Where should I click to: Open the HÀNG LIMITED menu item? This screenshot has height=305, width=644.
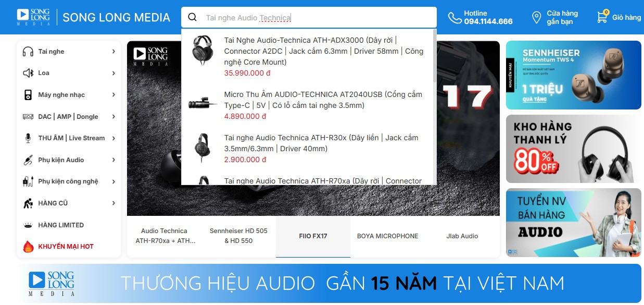click(69, 225)
